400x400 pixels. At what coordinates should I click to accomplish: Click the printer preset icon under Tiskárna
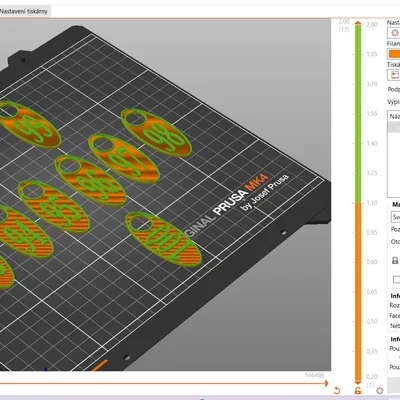tap(394, 74)
